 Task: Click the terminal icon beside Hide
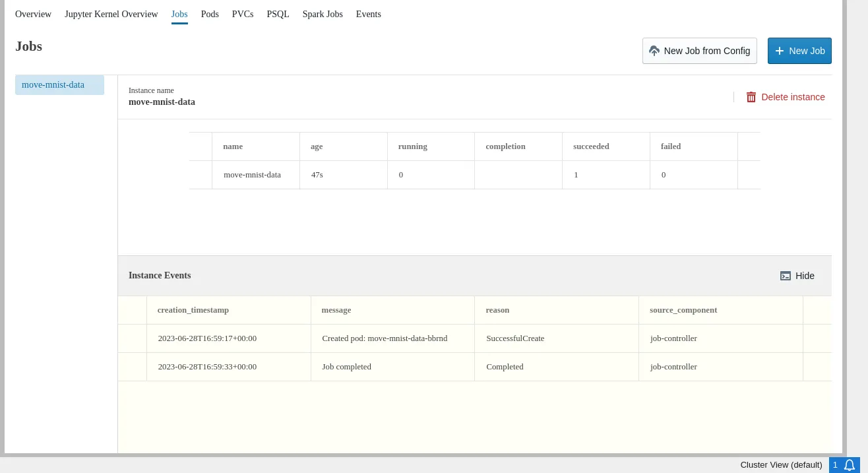click(x=786, y=276)
